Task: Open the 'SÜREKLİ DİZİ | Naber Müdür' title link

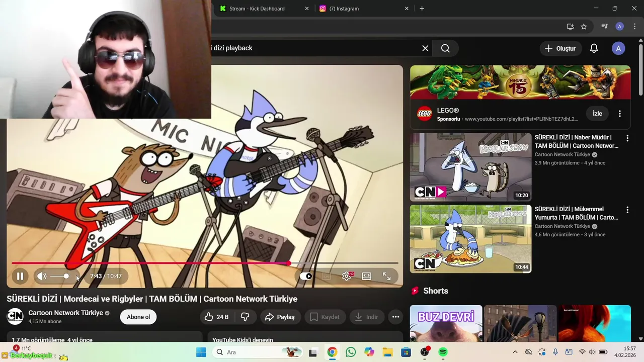Action: (x=577, y=141)
